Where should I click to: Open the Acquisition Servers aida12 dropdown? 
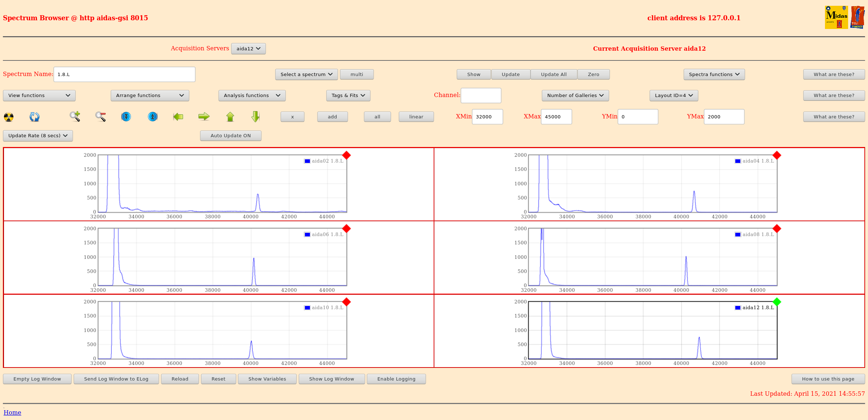tap(248, 49)
